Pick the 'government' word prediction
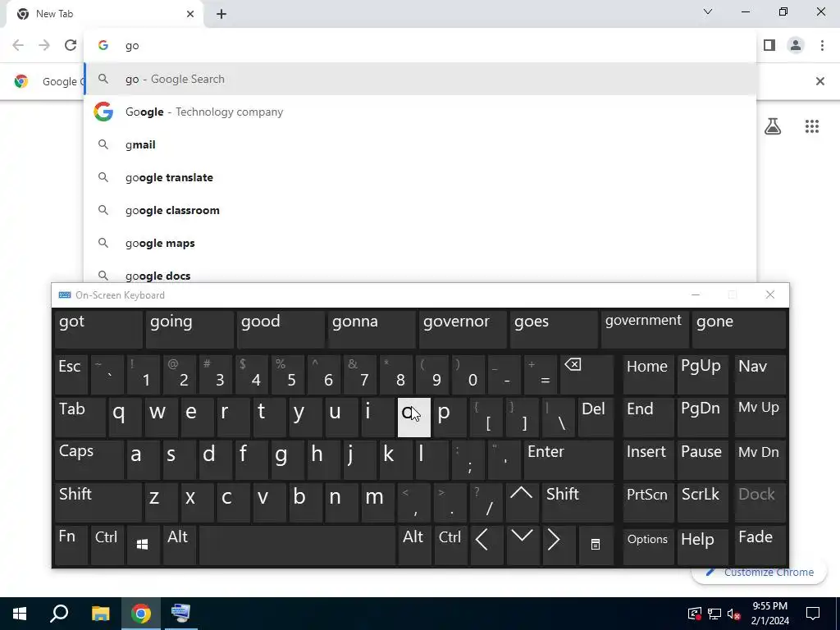 coord(645,329)
